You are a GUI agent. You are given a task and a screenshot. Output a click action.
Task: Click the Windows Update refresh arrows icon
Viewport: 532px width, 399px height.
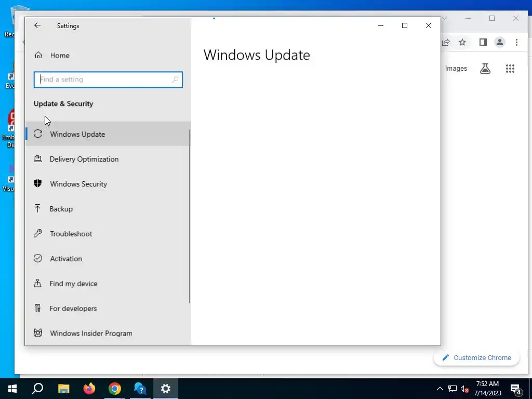pos(38,134)
